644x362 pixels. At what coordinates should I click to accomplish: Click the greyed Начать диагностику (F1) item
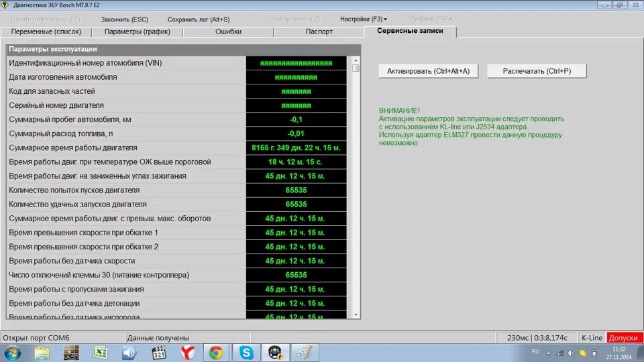click(x=46, y=19)
